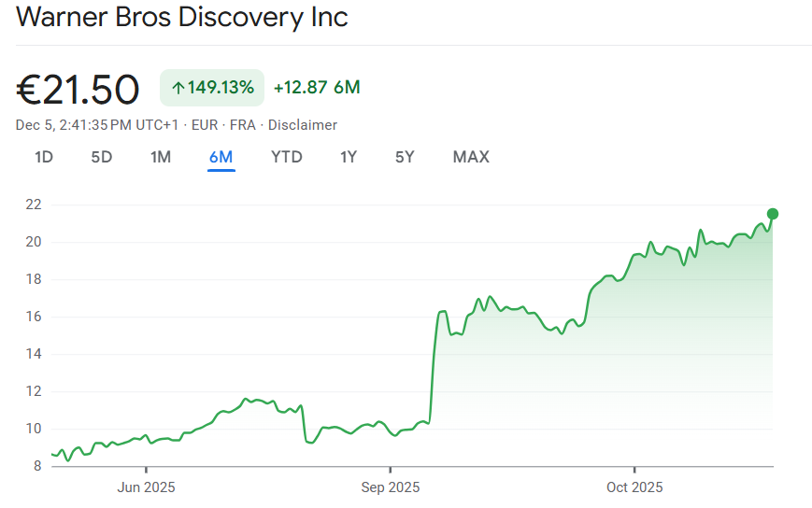Click the €21.50 price value

78,89
